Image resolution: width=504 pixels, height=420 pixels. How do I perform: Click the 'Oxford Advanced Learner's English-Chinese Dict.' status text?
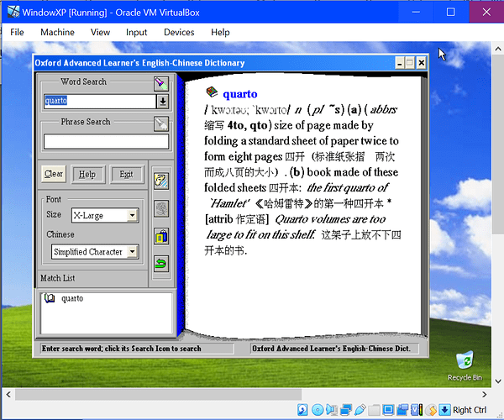pyautogui.click(x=331, y=349)
